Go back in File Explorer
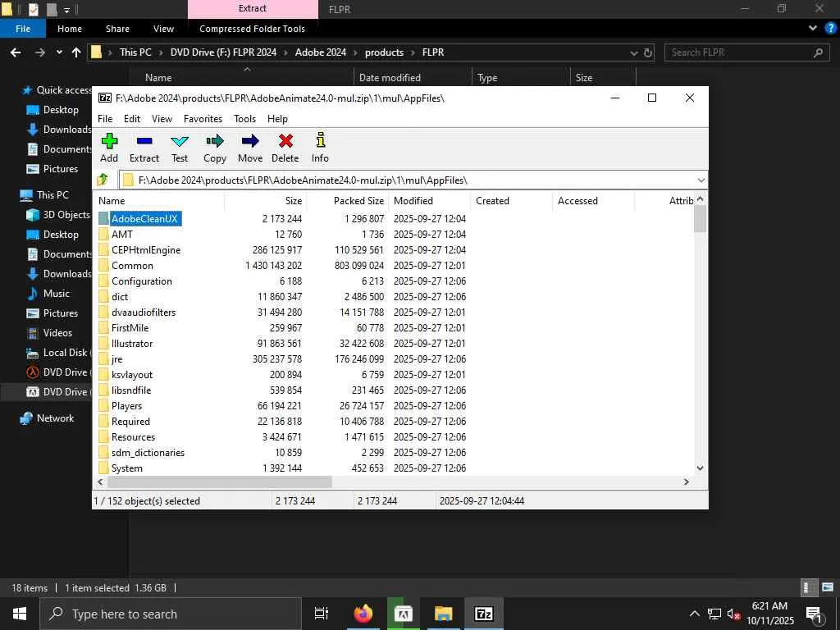The image size is (840, 630). tap(16, 52)
